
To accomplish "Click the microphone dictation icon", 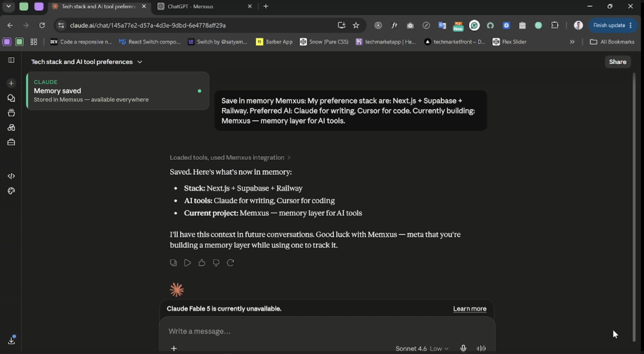I will [463, 348].
